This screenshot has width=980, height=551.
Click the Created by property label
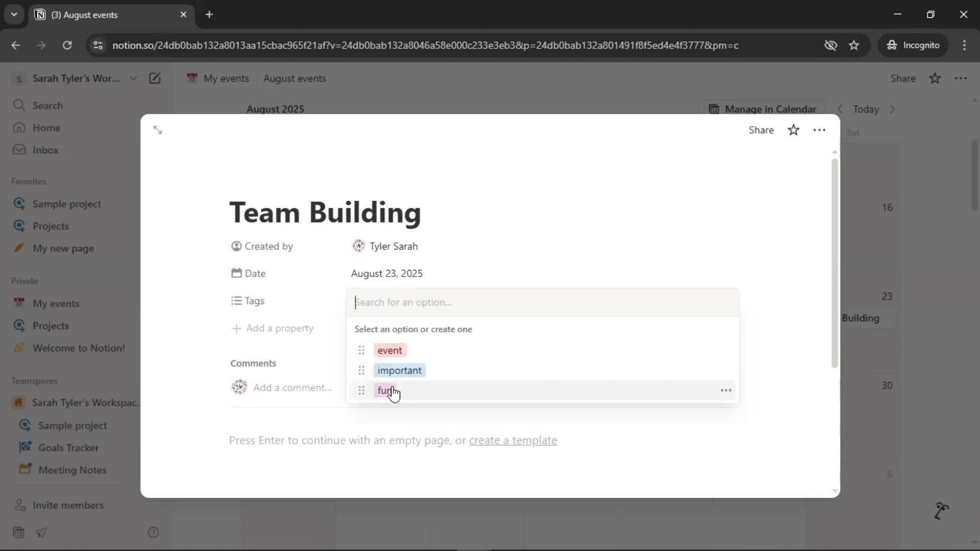click(x=262, y=246)
